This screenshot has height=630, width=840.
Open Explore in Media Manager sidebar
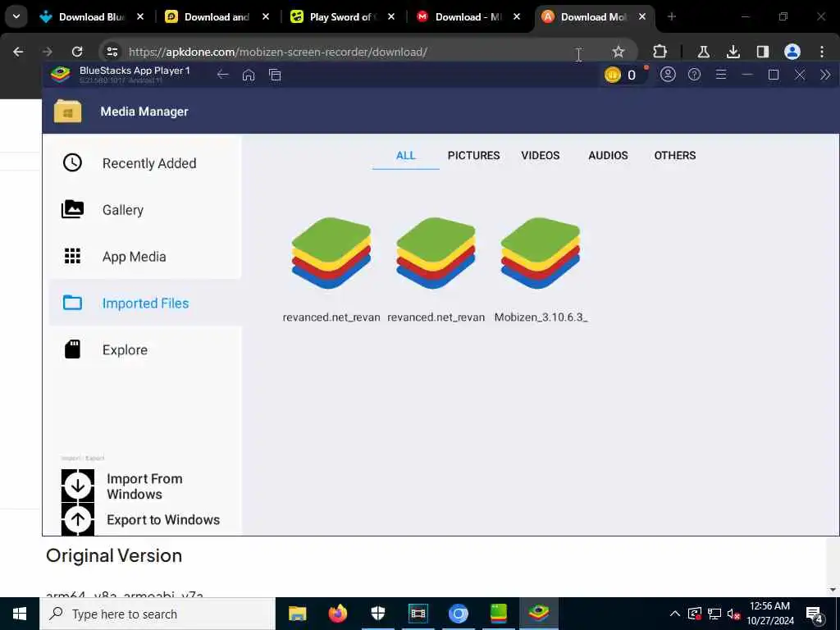[x=144, y=349]
